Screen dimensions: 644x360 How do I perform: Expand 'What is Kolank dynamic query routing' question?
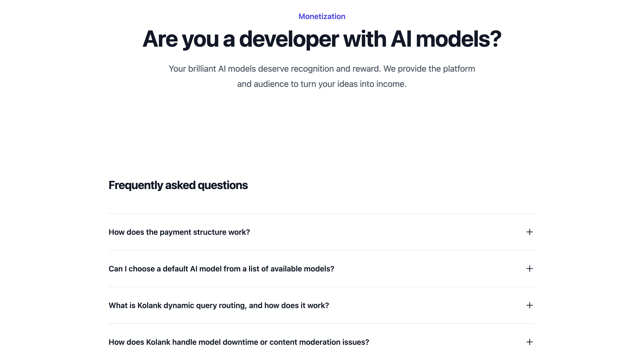(x=322, y=305)
